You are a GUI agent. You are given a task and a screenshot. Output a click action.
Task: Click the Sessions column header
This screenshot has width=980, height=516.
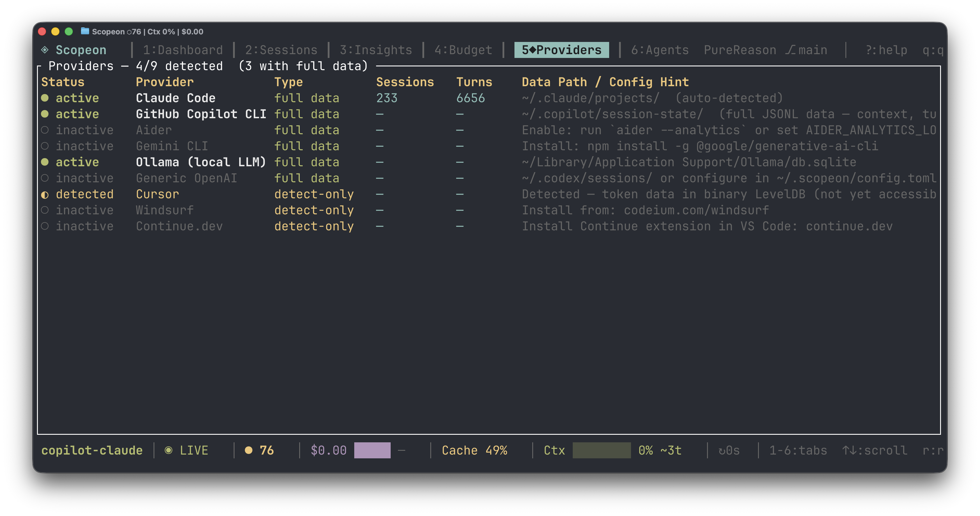point(405,82)
